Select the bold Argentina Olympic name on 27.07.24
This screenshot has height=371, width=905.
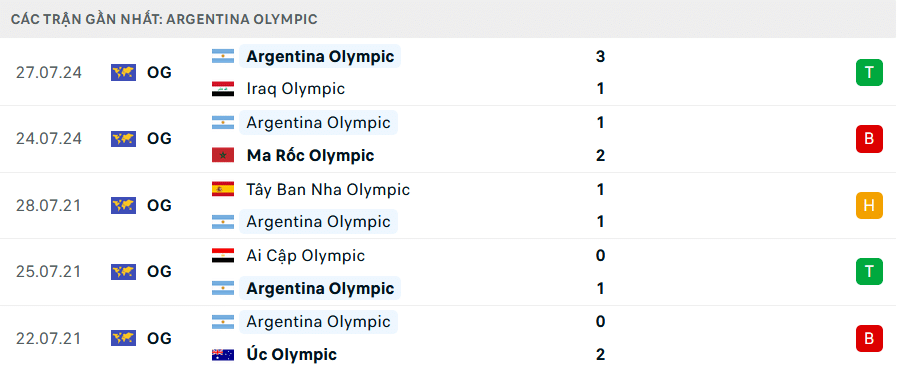pyautogui.click(x=320, y=57)
